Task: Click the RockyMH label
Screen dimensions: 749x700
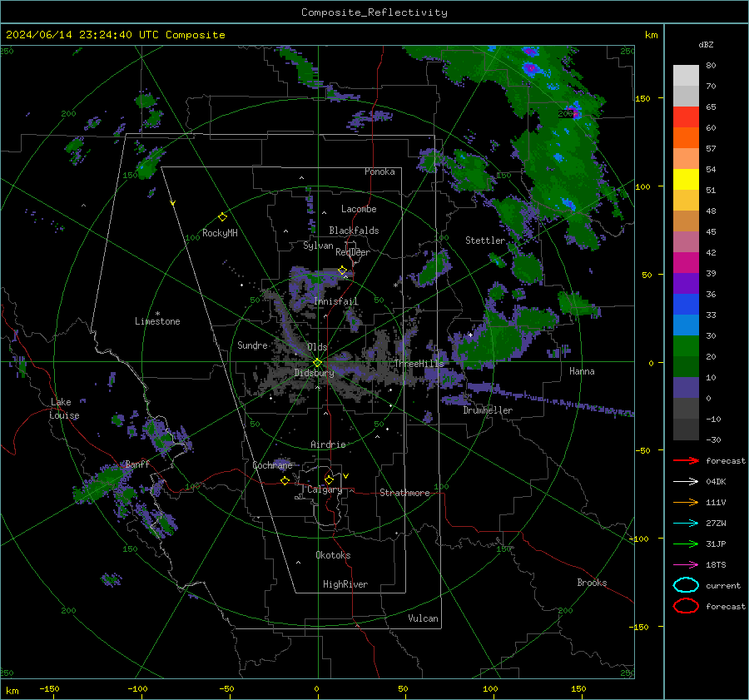Action: (x=220, y=233)
